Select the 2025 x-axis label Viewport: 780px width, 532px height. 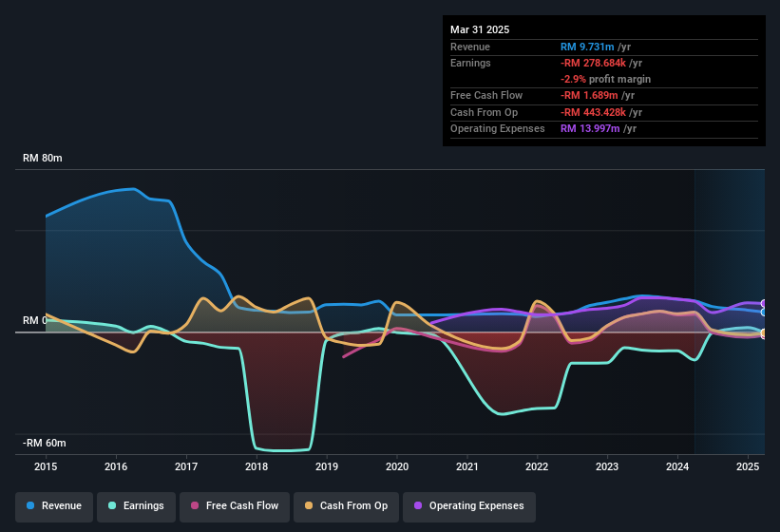748,466
